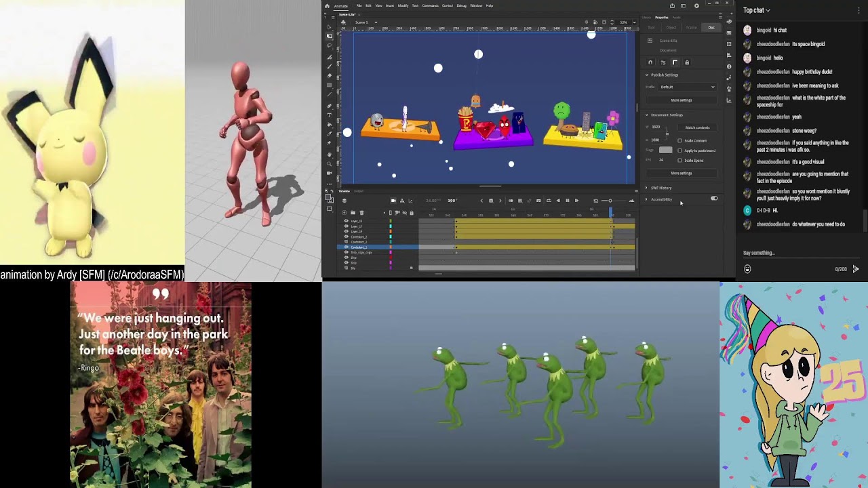Screen dimensions: 868x488
Task: Click More settings under Document Settings
Action: point(682,173)
